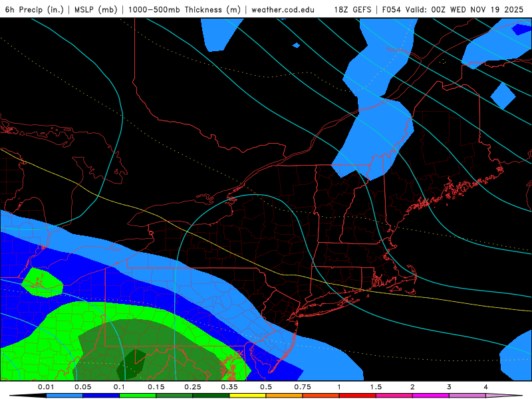532x399 pixels.
Task: Select the hot pink 1.5 legend swatch
Action: (394, 396)
